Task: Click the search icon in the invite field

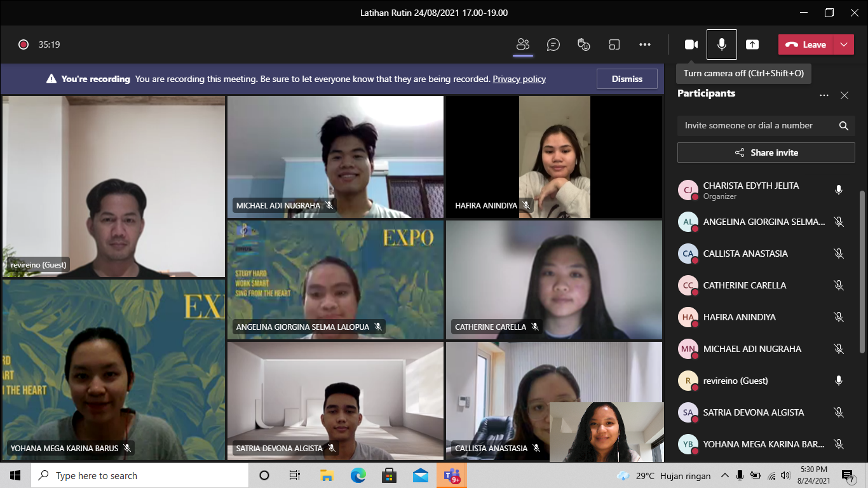Action: point(844,125)
